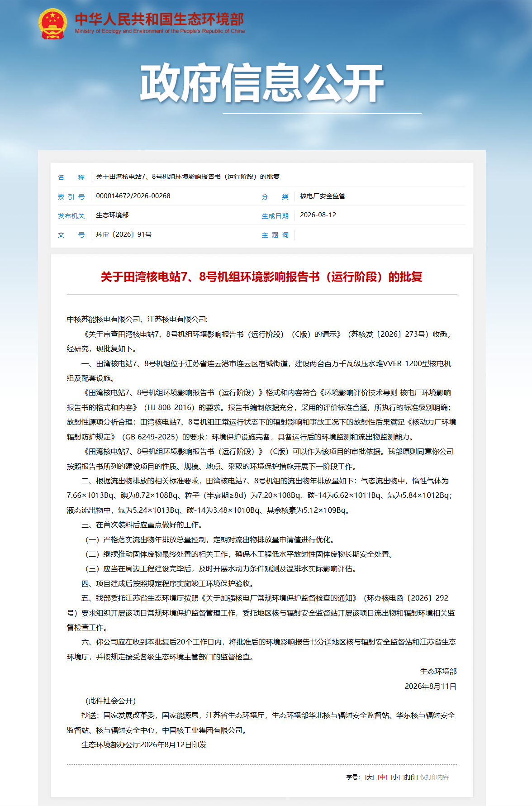This screenshot has width=532, height=806.
Task: Select index number 000014672/2026-00268
Action: [133, 196]
